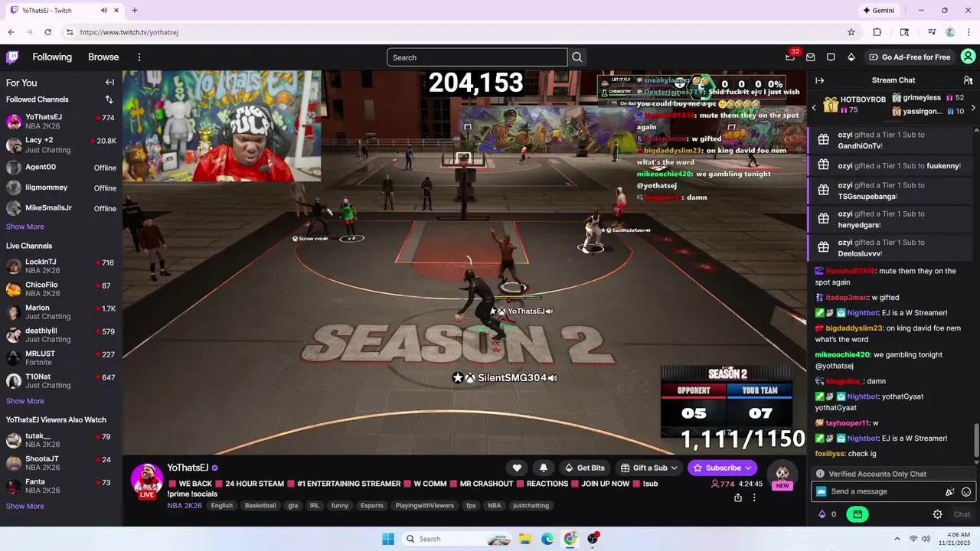Click the search magnifier button
Image resolution: width=980 pixels, height=551 pixels.
pyautogui.click(x=577, y=57)
